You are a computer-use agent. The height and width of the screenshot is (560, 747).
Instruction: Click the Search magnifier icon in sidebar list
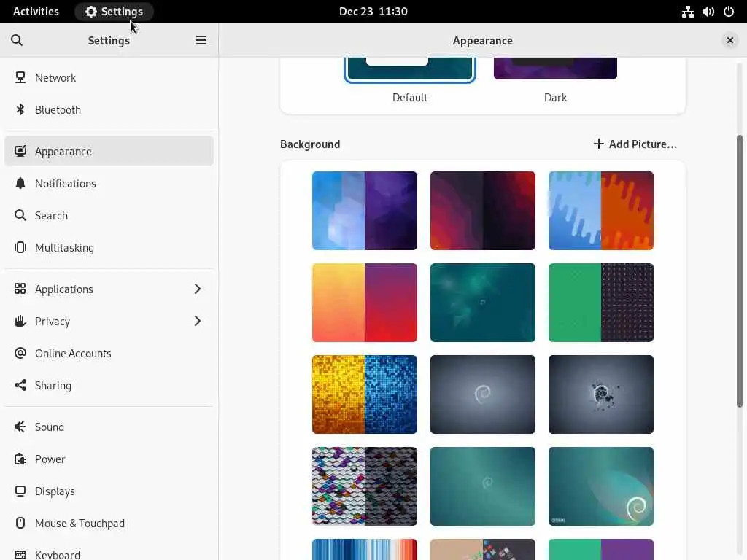point(20,215)
